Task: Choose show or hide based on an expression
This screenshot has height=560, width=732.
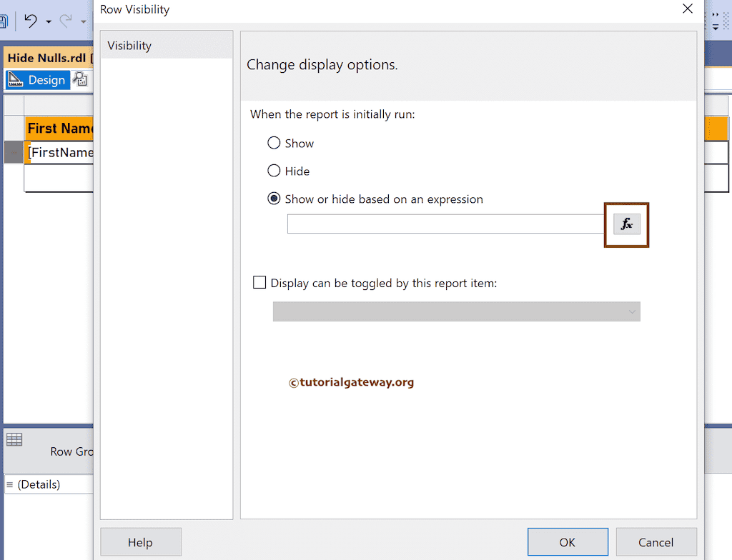Action: (x=274, y=199)
